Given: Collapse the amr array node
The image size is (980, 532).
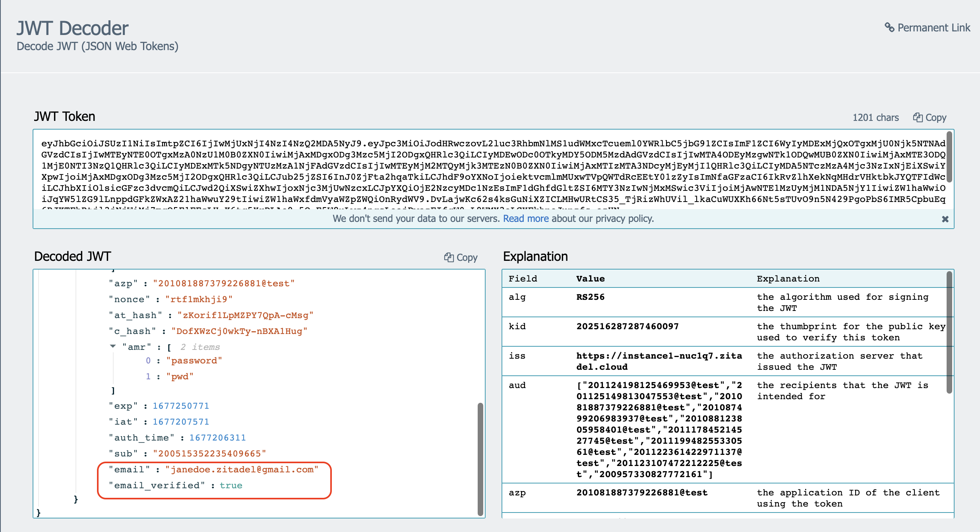Looking at the screenshot, I should click(x=113, y=347).
